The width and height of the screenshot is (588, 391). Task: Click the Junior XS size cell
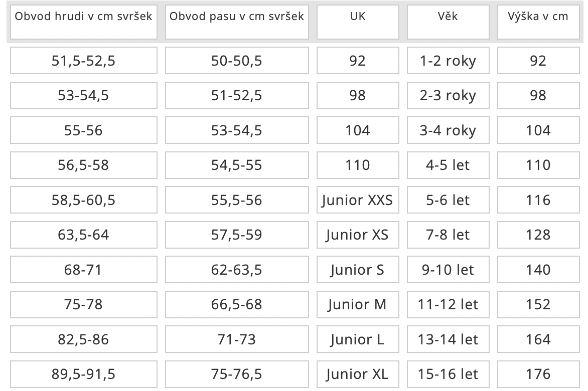pos(358,235)
